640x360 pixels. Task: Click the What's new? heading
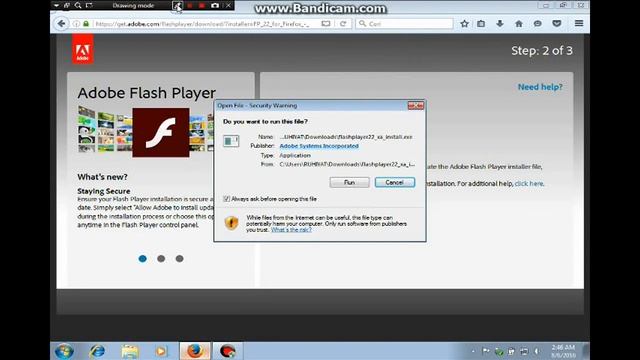[x=102, y=177]
